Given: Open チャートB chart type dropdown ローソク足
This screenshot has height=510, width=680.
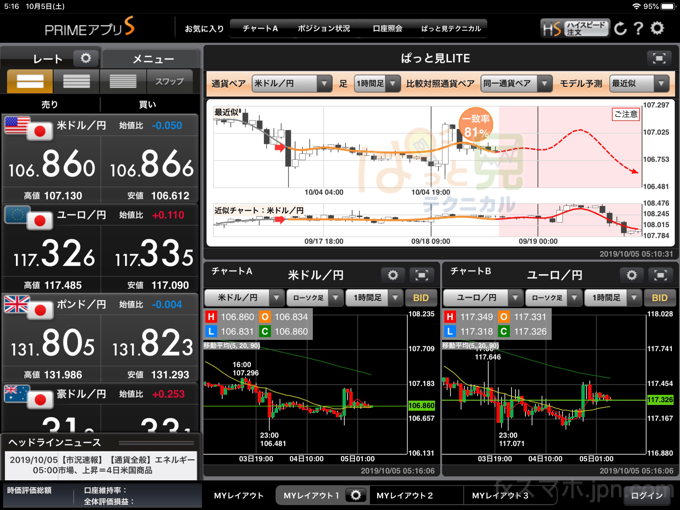Looking at the screenshot, I should 553,298.
